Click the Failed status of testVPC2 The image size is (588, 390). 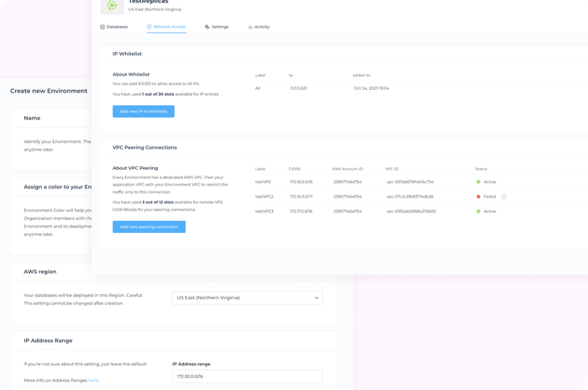pyautogui.click(x=486, y=197)
